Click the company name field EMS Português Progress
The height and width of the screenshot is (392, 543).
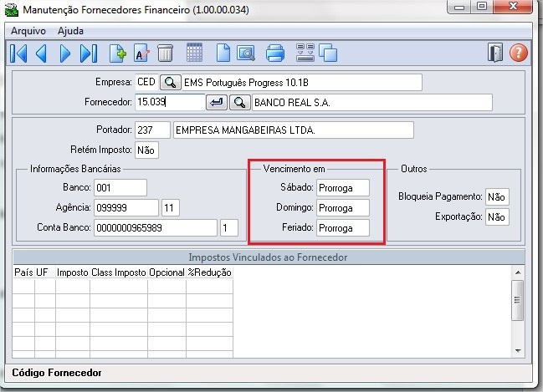pos(302,83)
